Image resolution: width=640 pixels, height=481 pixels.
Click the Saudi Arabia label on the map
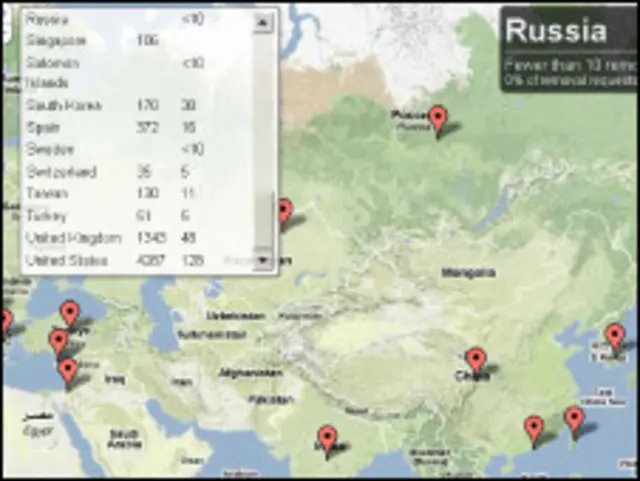click(124, 439)
